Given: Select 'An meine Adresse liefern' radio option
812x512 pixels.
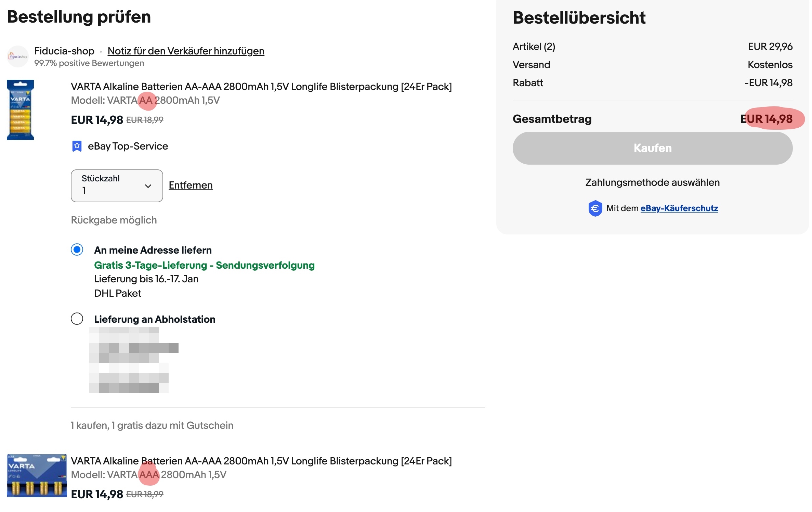Looking at the screenshot, I should click(77, 250).
